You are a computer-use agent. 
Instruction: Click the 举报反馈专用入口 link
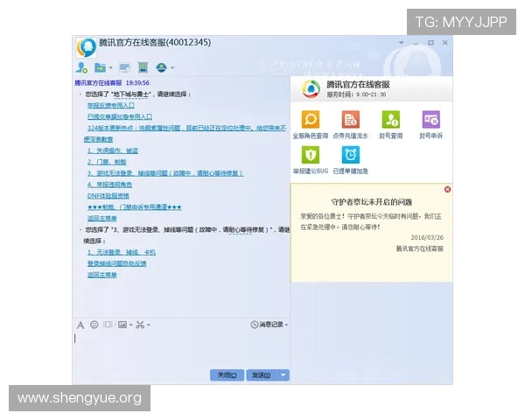click(111, 106)
